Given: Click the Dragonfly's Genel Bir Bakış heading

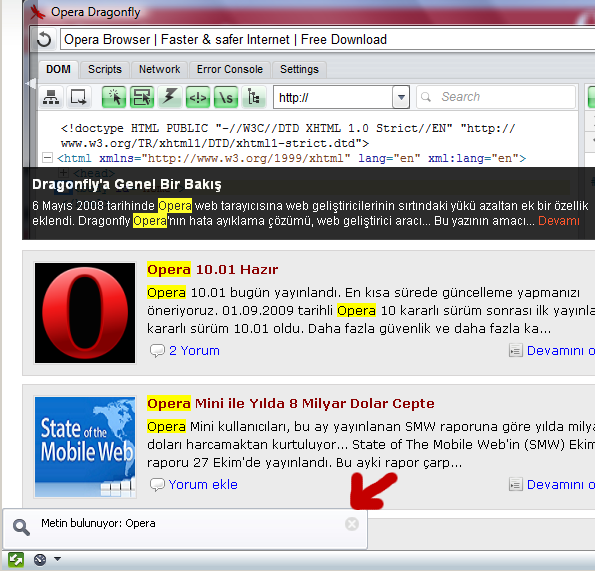Looking at the screenshot, I should click(x=127, y=184).
